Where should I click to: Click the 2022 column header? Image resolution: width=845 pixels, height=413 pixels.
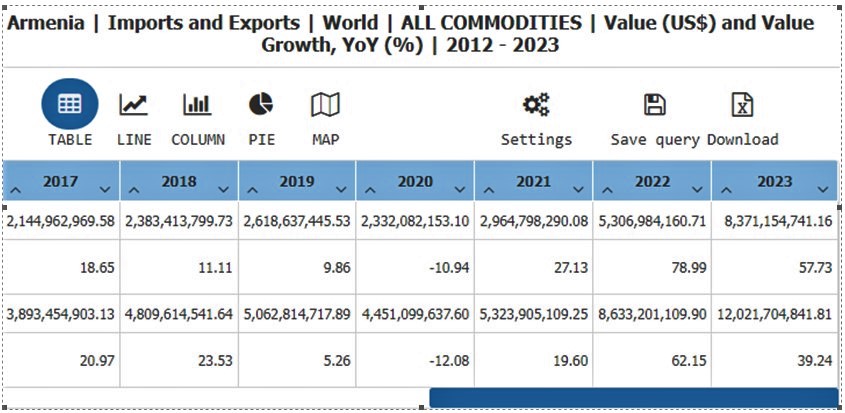point(652,182)
